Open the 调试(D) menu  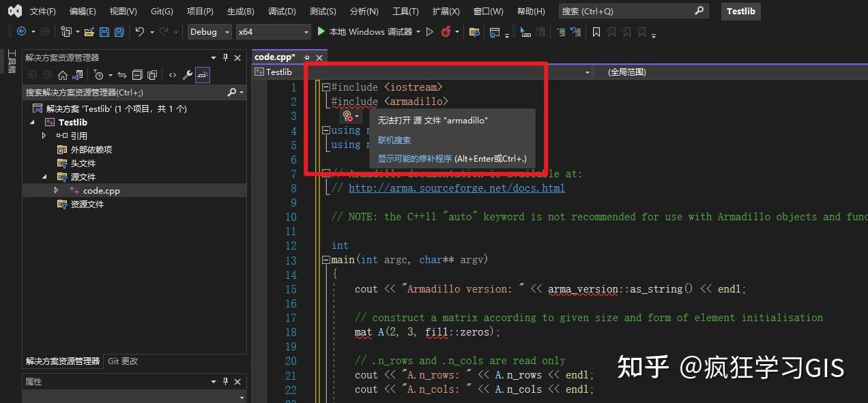point(282,12)
